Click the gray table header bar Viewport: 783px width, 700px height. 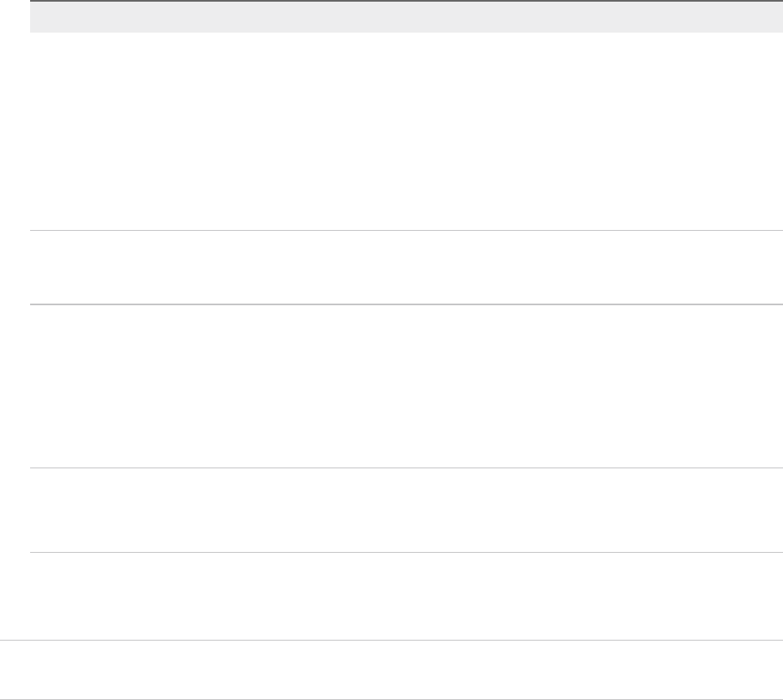[x=400, y=18]
